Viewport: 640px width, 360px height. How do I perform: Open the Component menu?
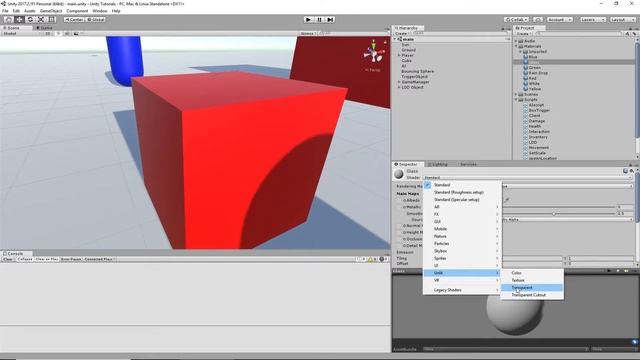click(x=77, y=11)
